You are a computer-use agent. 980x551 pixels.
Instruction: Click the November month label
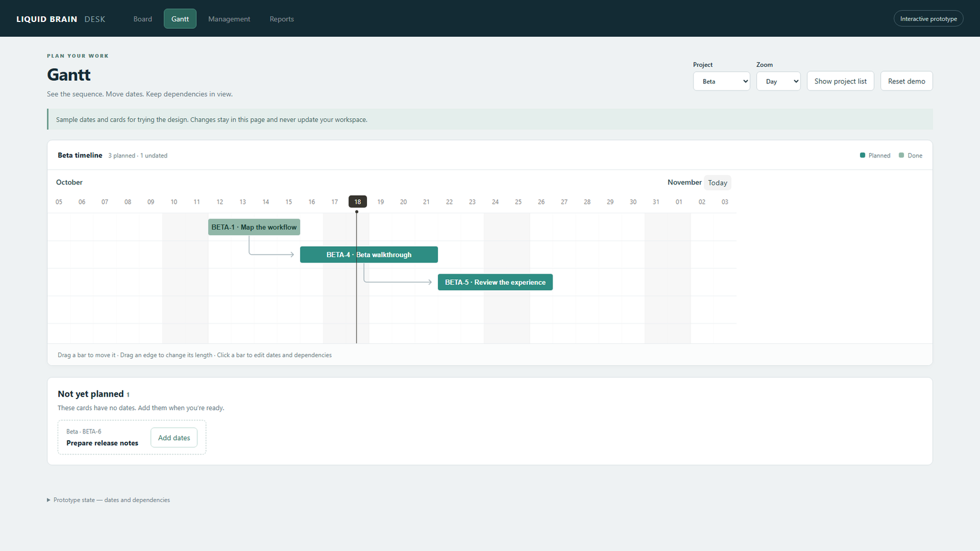coord(684,182)
